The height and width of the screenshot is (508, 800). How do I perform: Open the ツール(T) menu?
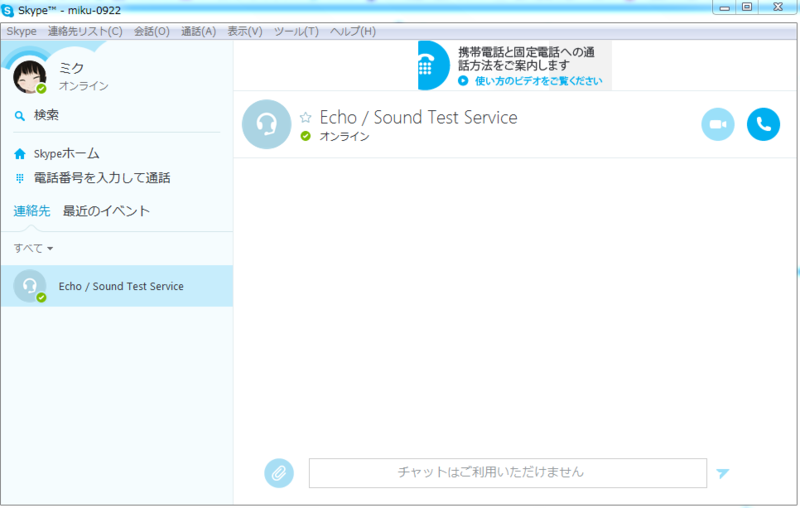pyautogui.click(x=296, y=31)
